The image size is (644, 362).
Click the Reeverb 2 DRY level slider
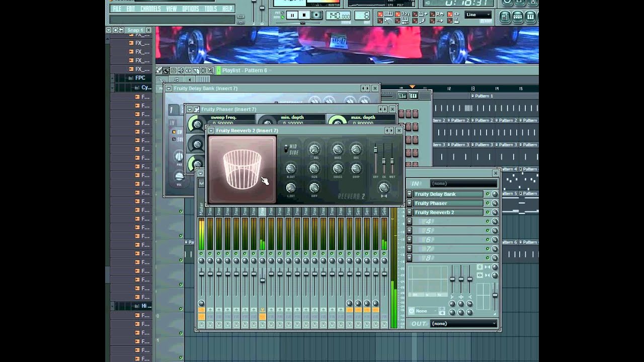(x=375, y=159)
